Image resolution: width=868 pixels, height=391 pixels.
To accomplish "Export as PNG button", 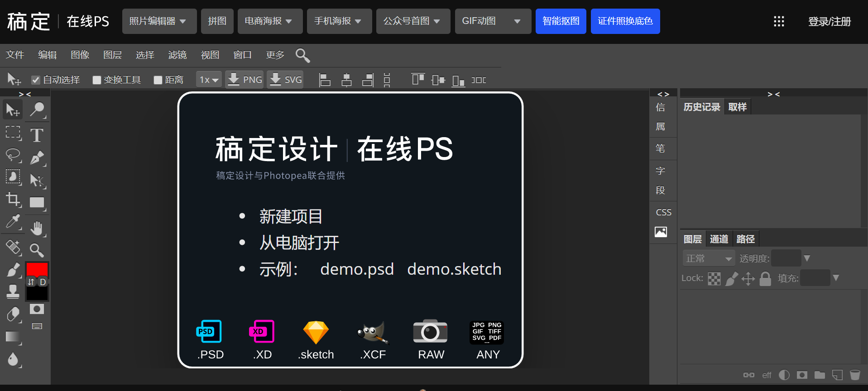I will [x=244, y=80].
